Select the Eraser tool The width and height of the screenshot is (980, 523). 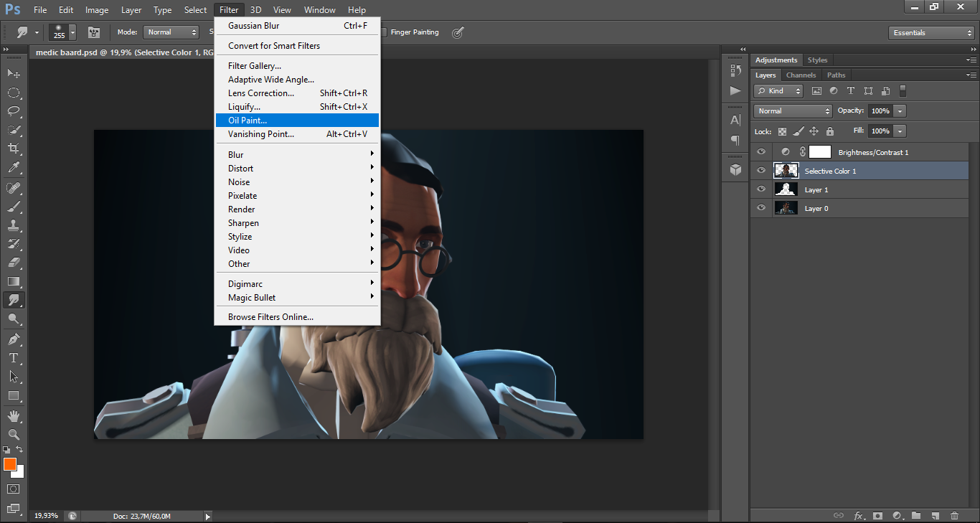tap(14, 263)
